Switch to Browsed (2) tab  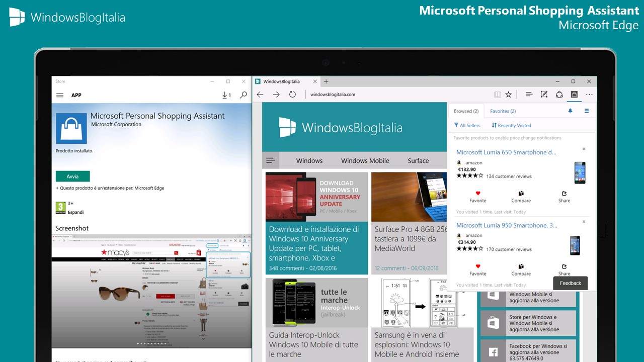(466, 111)
